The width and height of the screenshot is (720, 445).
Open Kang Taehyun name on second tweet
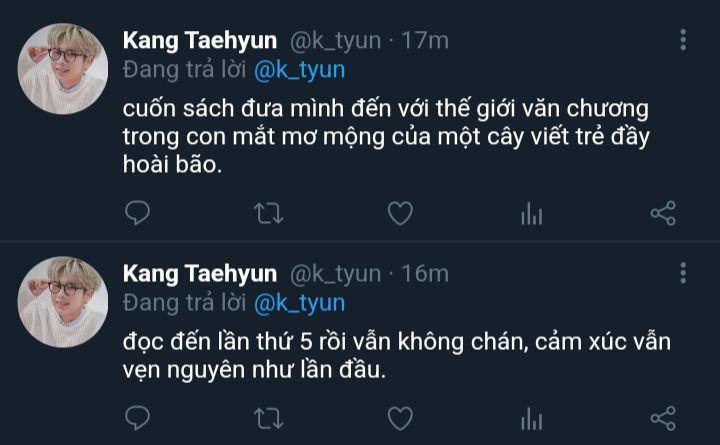[x=200, y=274]
